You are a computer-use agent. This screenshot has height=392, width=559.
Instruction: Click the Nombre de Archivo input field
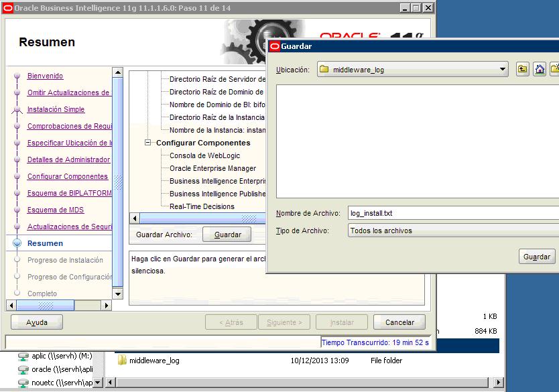[453, 213]
